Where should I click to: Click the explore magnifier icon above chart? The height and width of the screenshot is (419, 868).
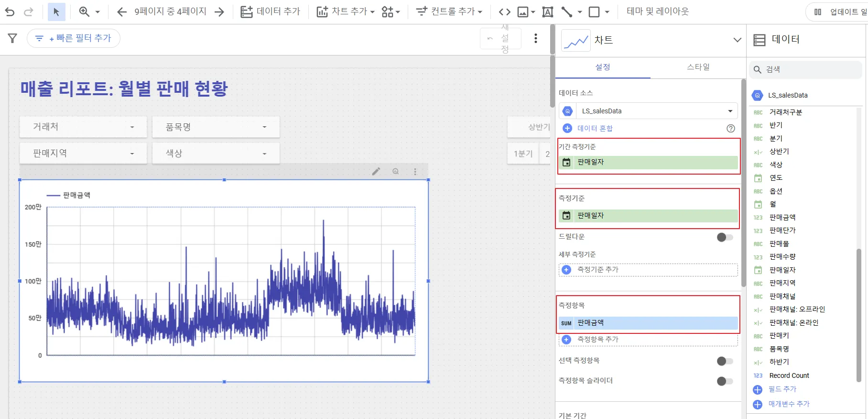click(396, 171)
